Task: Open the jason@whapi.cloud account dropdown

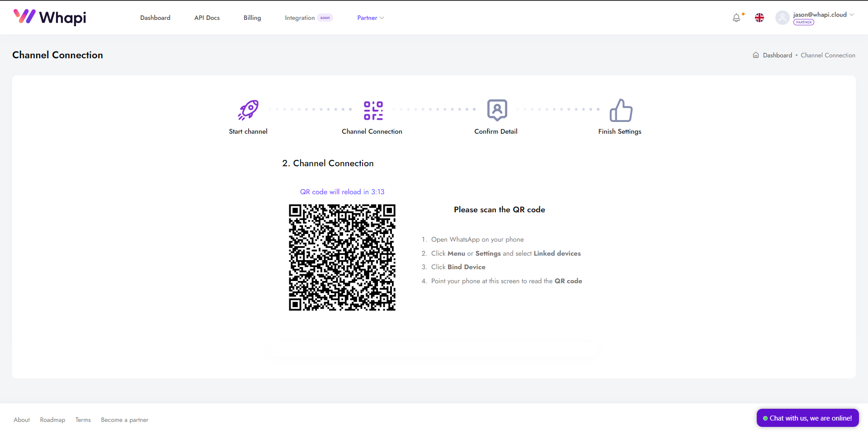Action: pyautogui.click(x=823, y=15)
